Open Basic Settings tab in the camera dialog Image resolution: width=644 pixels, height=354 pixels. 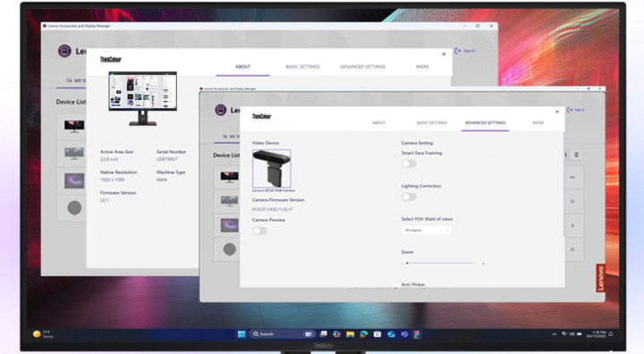[432, 122]
